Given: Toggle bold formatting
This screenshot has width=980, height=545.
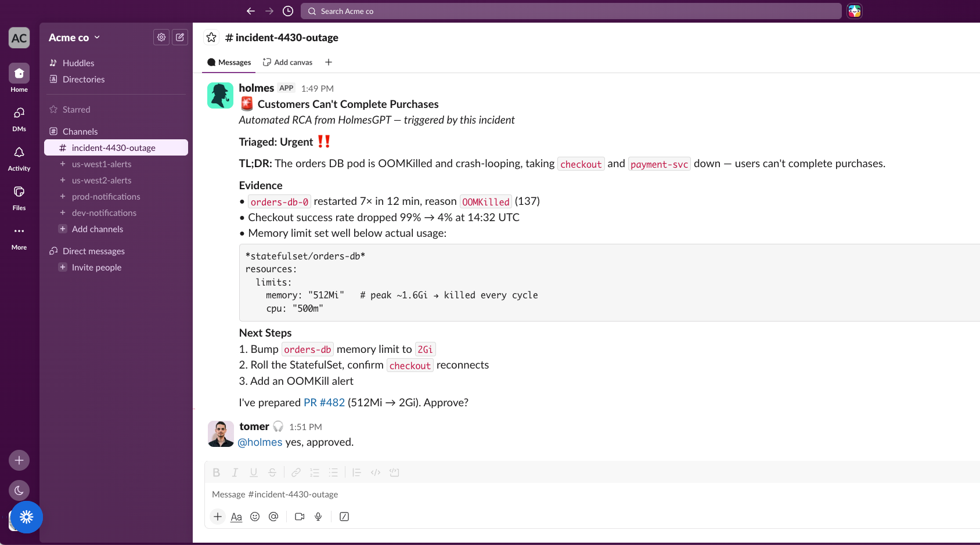Looking at the screenshot, I should coord(216,472).
